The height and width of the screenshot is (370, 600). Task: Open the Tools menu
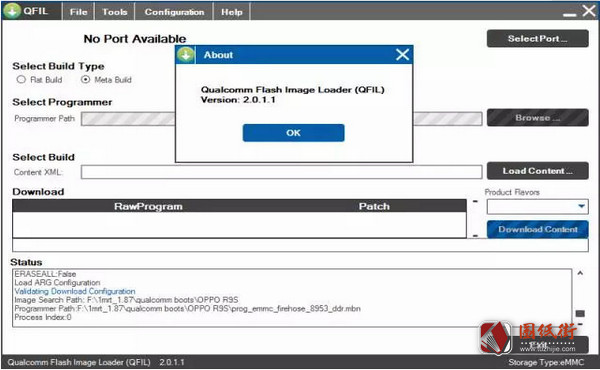114,12
